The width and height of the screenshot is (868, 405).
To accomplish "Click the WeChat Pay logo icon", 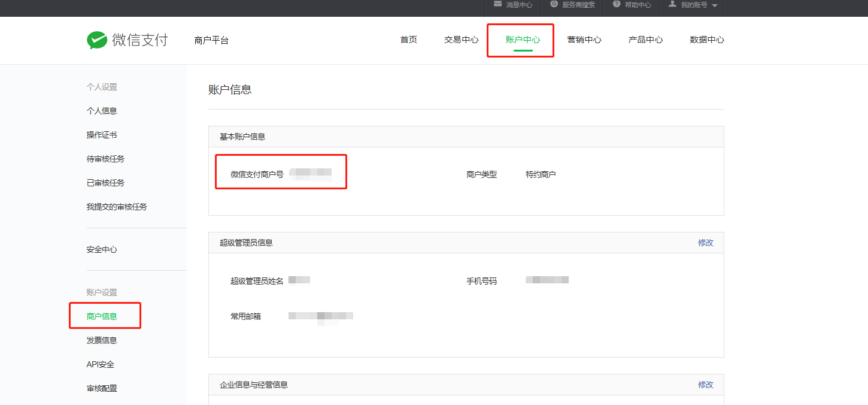I will (x=97, y=40).
